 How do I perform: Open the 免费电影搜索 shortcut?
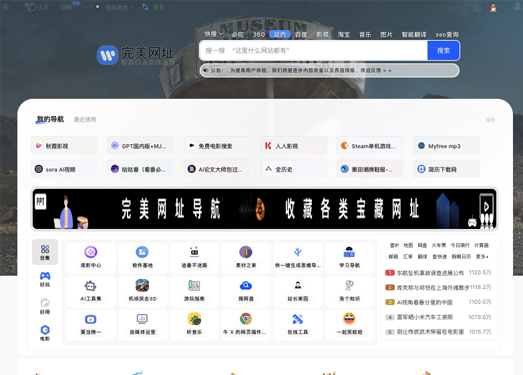coord(217,146)
